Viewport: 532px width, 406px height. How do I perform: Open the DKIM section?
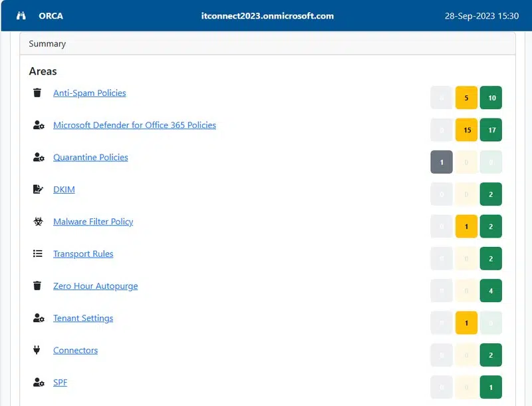(64, 189)
